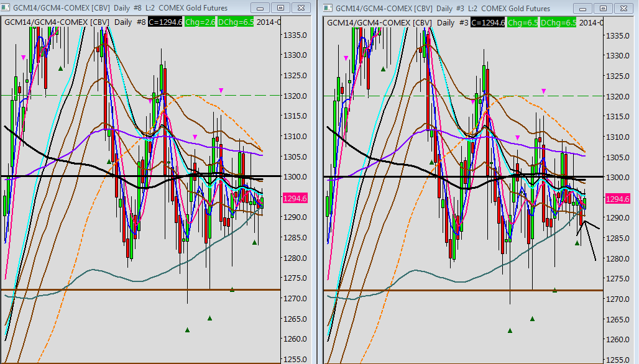
Task: Close the Daily #3 chart window
Action: 623,8
